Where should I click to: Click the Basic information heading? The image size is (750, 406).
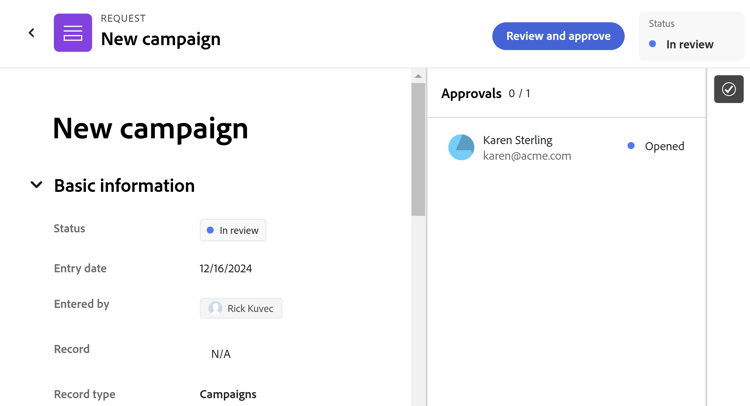[124, 185]
